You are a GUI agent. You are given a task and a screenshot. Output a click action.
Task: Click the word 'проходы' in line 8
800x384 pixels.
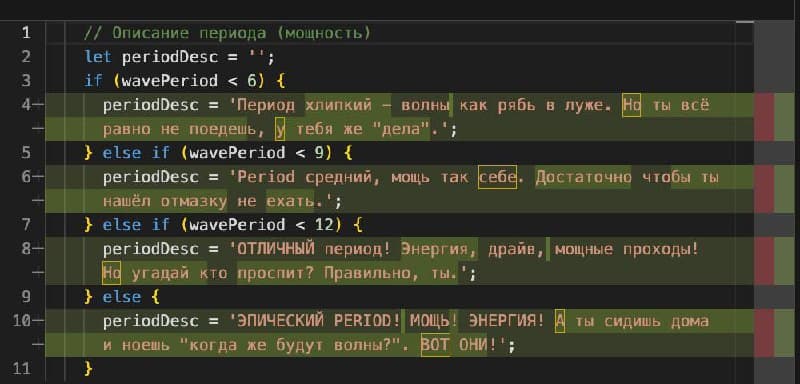pos(656,249)
